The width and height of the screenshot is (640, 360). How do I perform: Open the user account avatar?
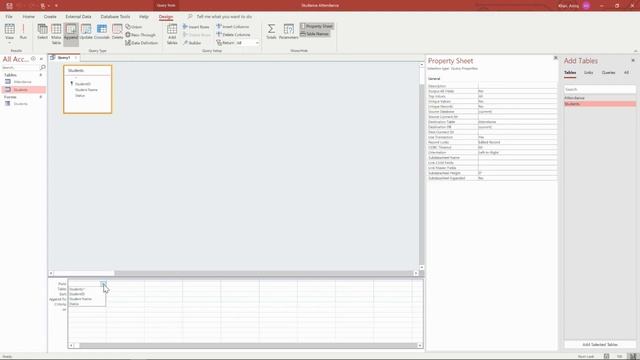point(587,6)
